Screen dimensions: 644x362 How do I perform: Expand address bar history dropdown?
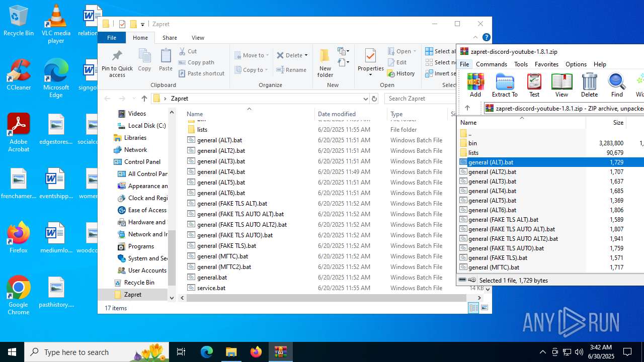(365, 99)
